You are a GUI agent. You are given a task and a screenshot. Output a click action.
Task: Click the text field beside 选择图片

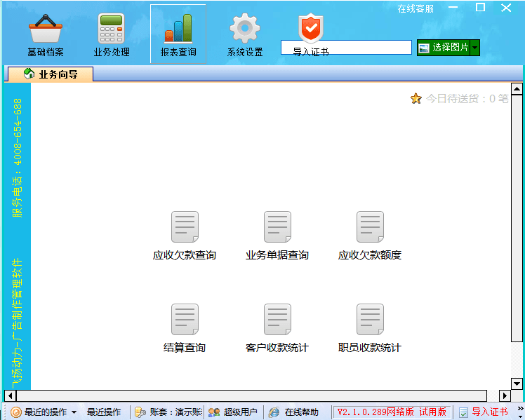point(346,47)
